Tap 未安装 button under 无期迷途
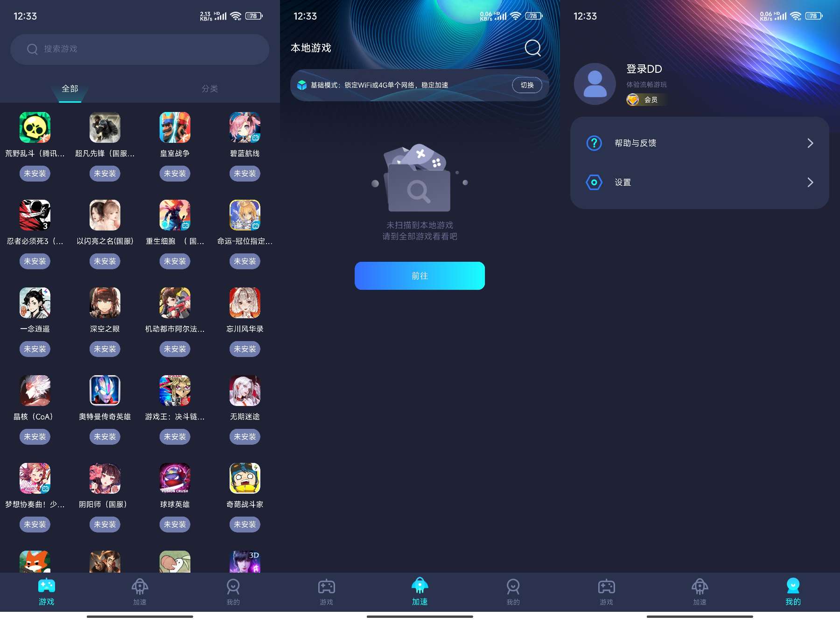Screen dimensions: 840x623 (x=245, y=437)
